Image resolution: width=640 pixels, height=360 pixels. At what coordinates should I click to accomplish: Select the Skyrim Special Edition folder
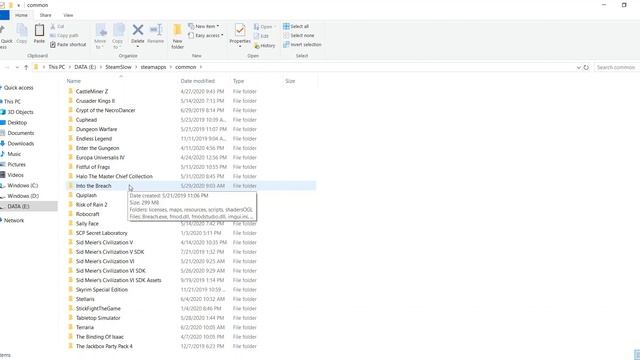tap(102, 289)
